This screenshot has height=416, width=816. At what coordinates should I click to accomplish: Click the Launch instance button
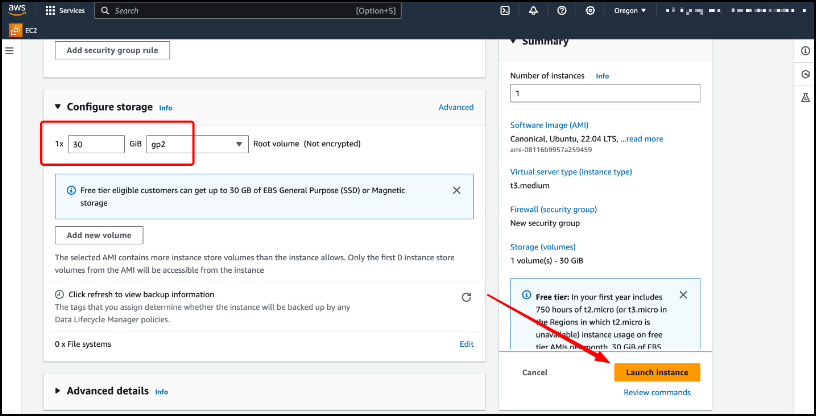coord(657,372)
